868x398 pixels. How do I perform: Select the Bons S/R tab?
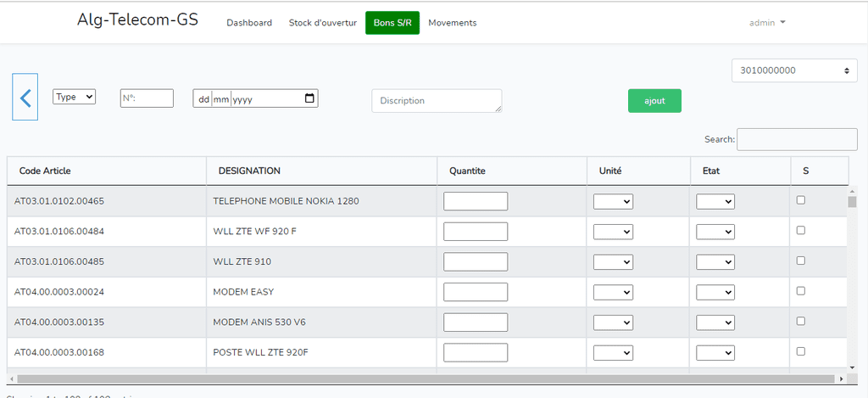point(392,23)
